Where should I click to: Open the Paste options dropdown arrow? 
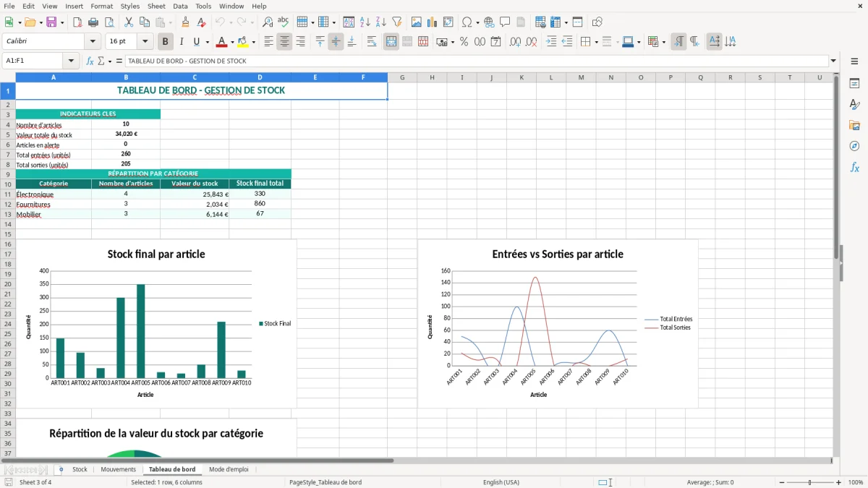coord(171,22)
